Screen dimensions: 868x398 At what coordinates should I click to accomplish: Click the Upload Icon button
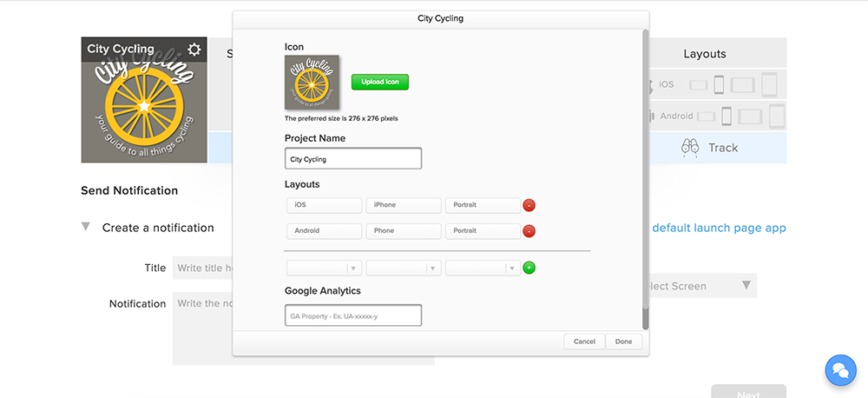coord(380,82)
